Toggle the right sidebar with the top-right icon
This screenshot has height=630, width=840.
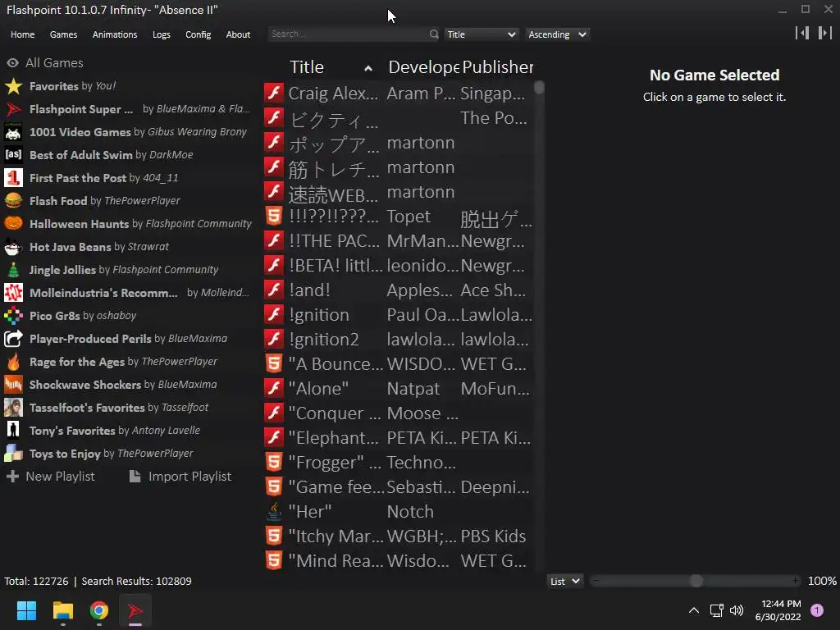tap(824, 33)
